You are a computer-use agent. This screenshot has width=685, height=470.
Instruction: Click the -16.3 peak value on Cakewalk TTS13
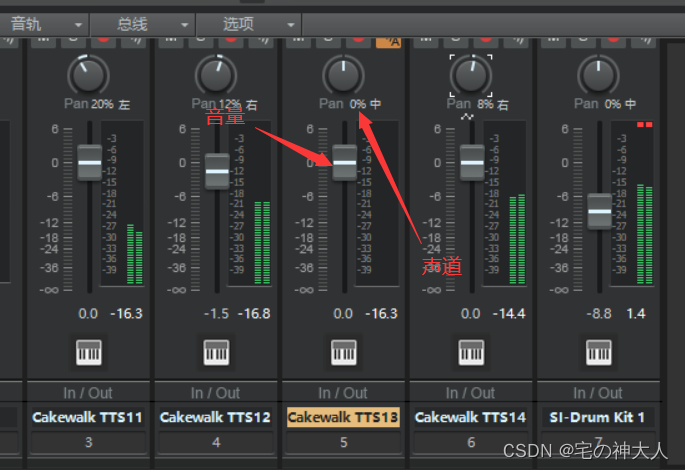tap(381, 314)
